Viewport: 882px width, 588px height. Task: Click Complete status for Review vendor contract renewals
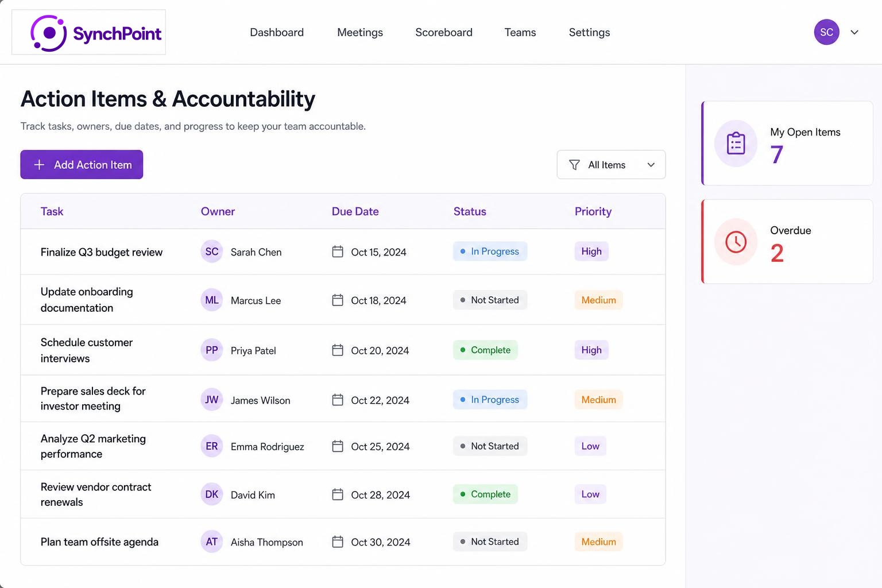[485, 494]
